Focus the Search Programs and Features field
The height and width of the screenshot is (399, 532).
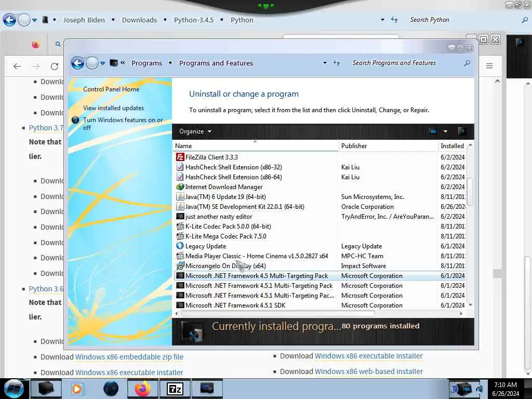(405, 63)
